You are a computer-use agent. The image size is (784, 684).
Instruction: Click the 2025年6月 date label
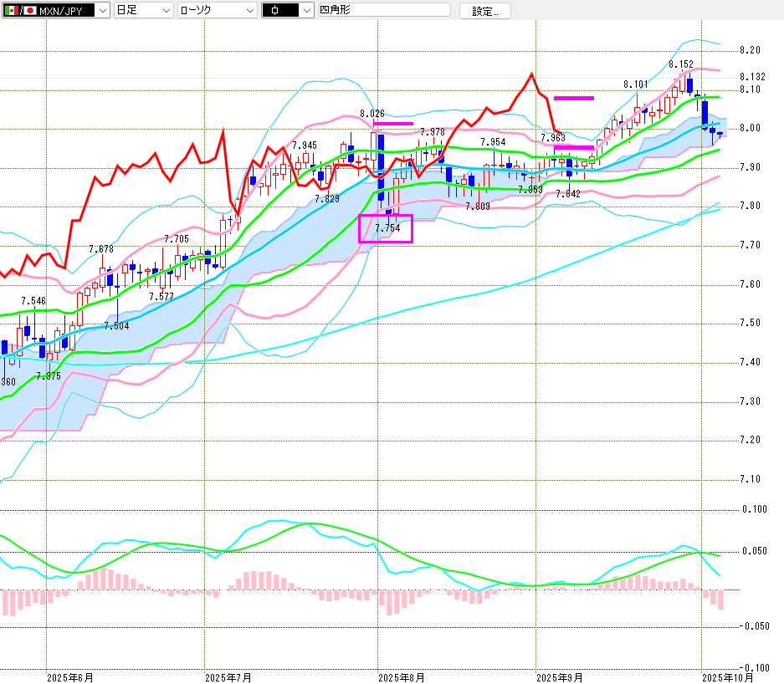69,676
